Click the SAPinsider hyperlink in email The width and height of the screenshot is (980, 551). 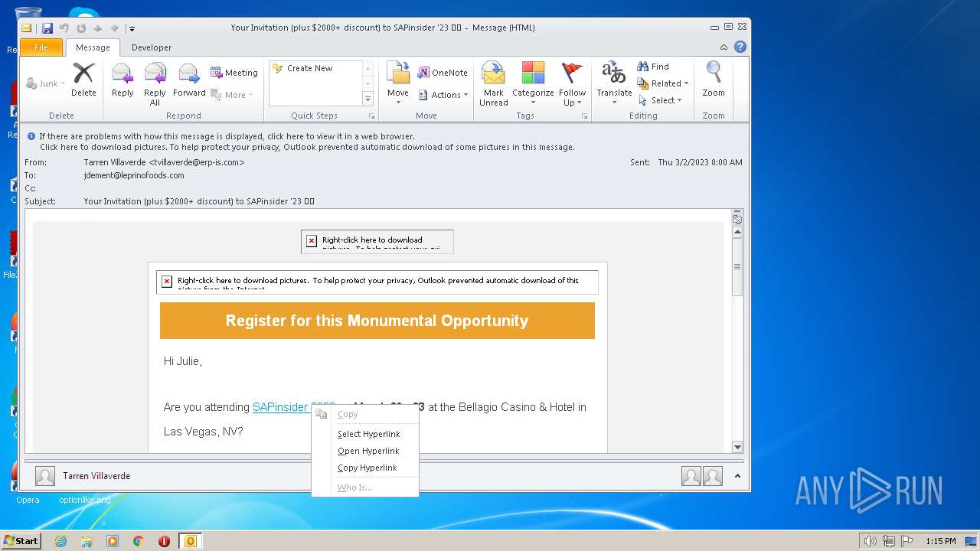point(282,407)
